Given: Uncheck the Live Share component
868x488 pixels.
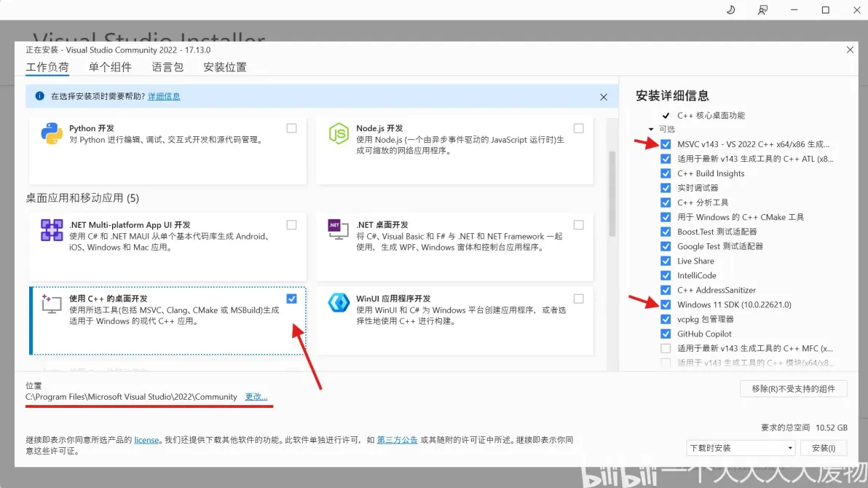Looking at the screenshot, I should [666, 261].
